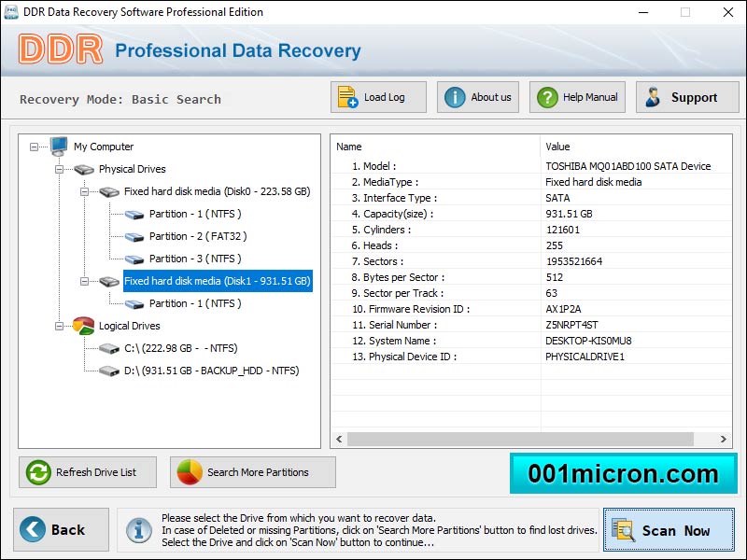747x560 pixels.
Task: Click the Refresh Drive List green arrows icon
Action: 37,472
